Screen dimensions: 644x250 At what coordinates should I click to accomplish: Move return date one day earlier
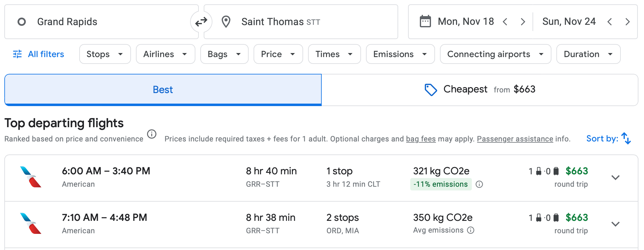click(610, 22)
